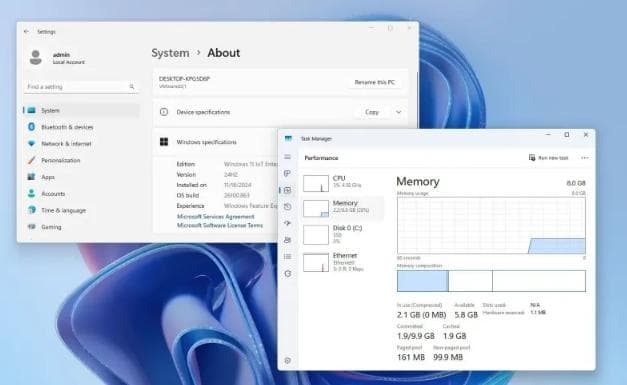Viewport: 627px width, 385px height.
Task: Open Time & language settings
Action: pyautogui.click(x=81, y=210)
